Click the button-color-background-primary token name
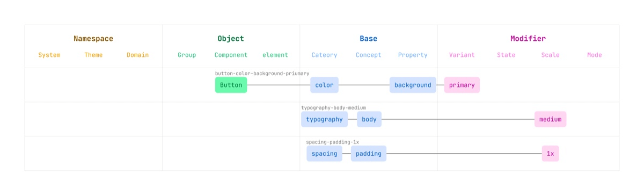Image resolution: width=644 pixels, height=196 pixels. click(x=262, y=74)
